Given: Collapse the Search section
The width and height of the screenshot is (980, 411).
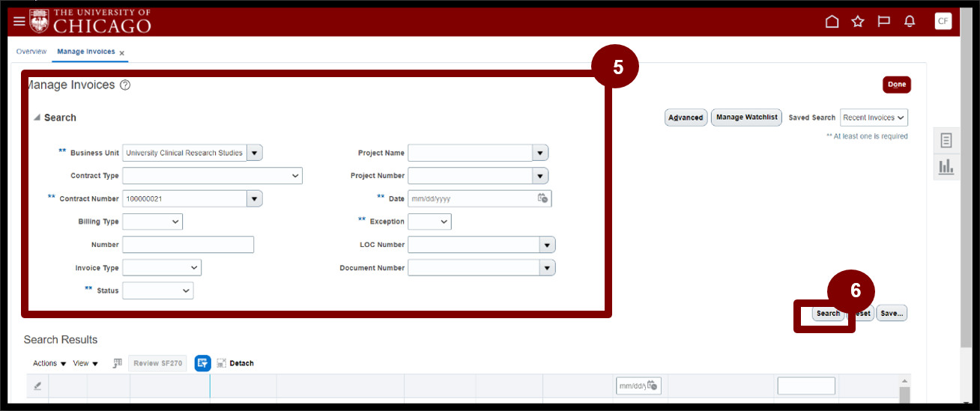Looking at the screenshot, I should 37,118.
